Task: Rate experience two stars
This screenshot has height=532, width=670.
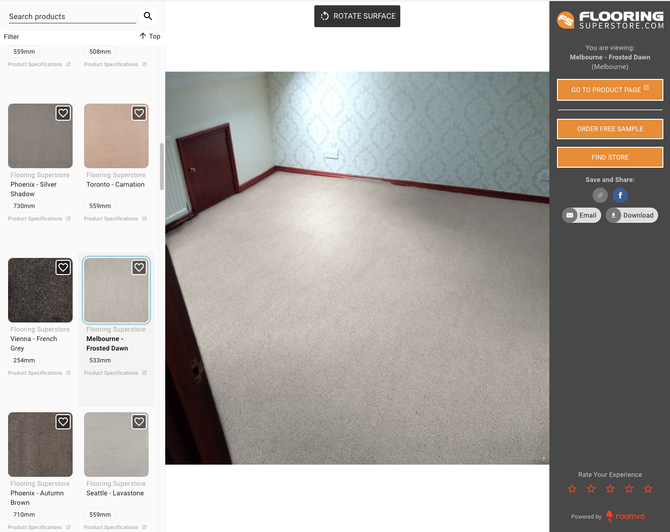Action: point(591,488)
